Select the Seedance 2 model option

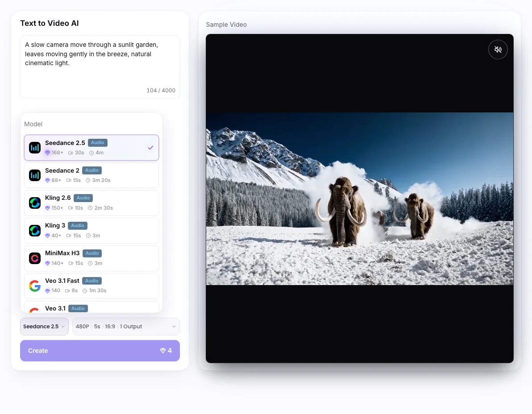[x=91, y=175]
